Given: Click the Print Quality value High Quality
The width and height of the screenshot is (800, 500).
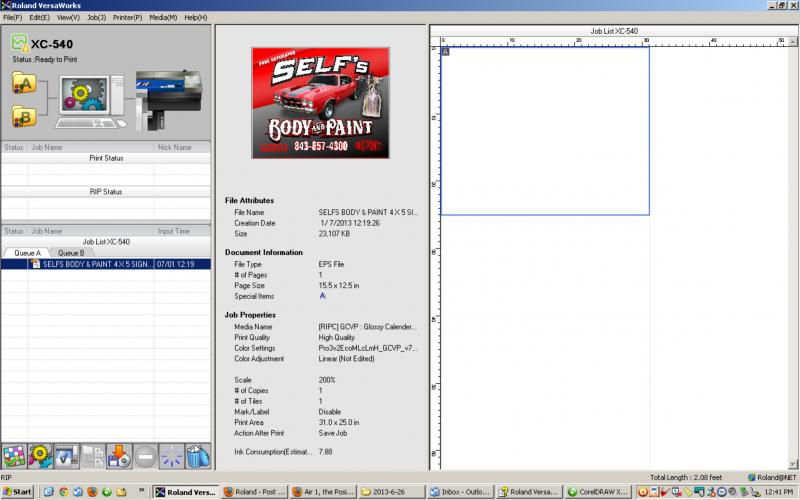Looking at the screenshot, I should coord(336,337).
